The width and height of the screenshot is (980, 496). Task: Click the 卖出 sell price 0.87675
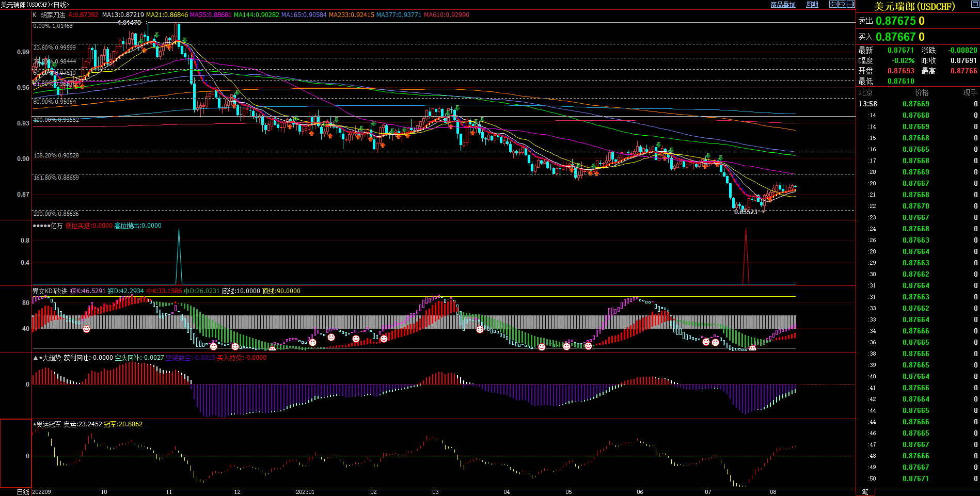896,21
